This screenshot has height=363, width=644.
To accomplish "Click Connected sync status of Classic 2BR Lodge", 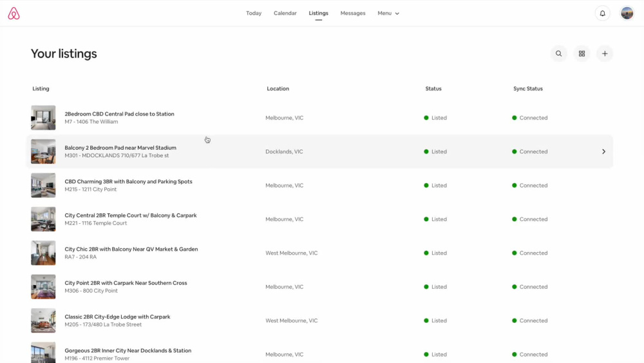I will [530, 320].
